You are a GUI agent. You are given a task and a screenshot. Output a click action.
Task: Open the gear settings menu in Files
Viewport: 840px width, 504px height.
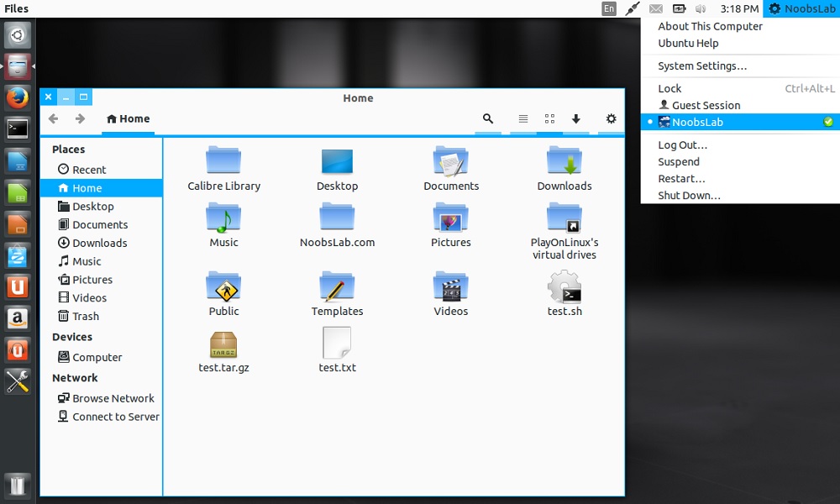(x=611, y=119)
